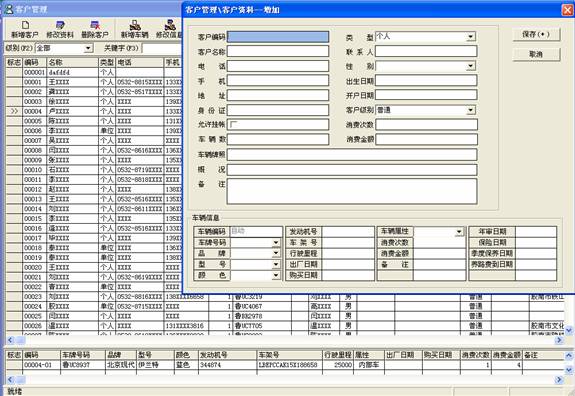Click the 北京现代 brand cell
The width and height of the screenshot is (575, 396).
point(121,365)
